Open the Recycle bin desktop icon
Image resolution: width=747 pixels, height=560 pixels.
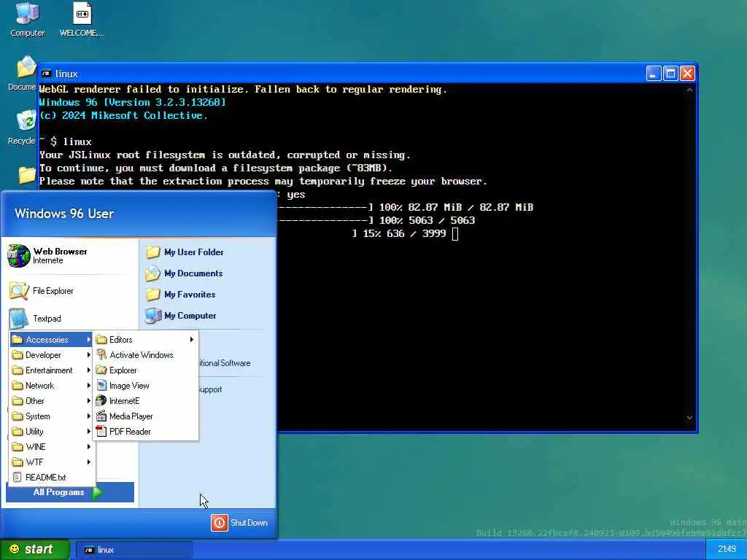[x=23, y=127]
